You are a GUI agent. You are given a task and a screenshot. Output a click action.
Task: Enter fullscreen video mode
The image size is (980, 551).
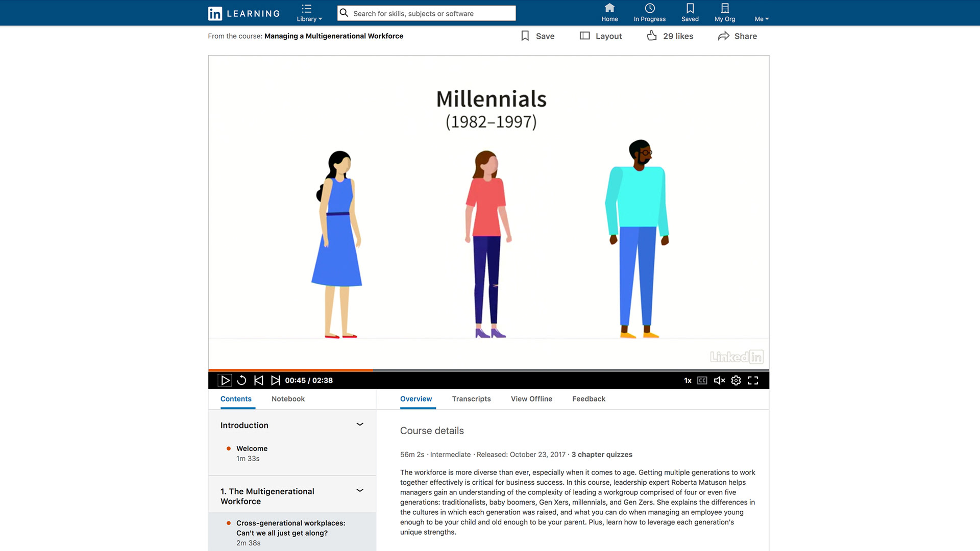753,381
